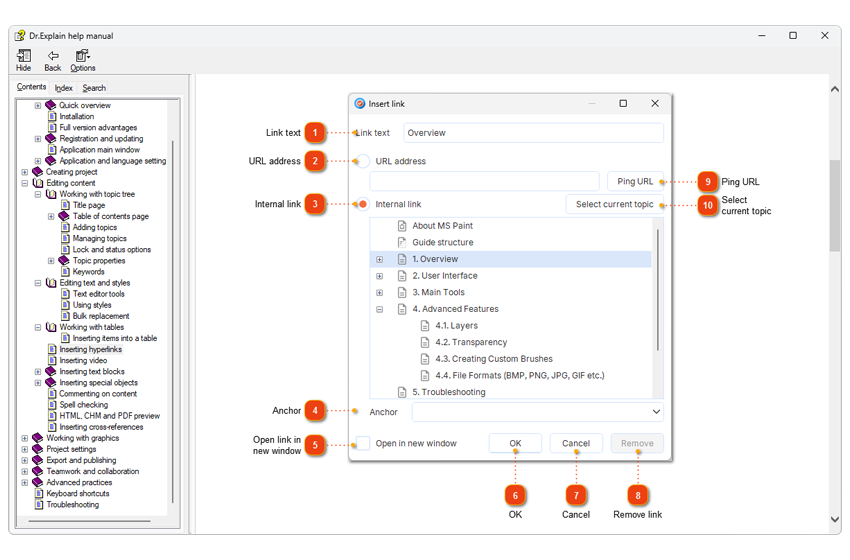This screenshot has width=850, height=560.
Task: Click the Working with graphics book icon
Action: [x=37, y=438]
